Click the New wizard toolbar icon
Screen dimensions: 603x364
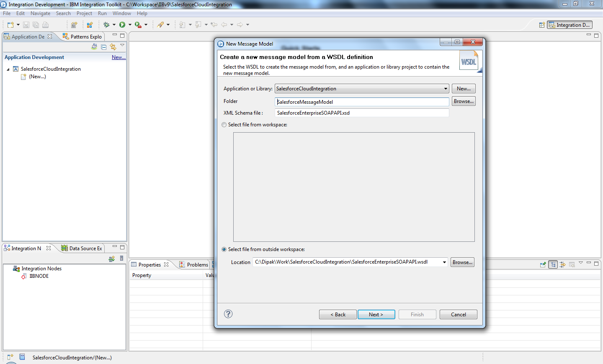click(x=10, y=25)
